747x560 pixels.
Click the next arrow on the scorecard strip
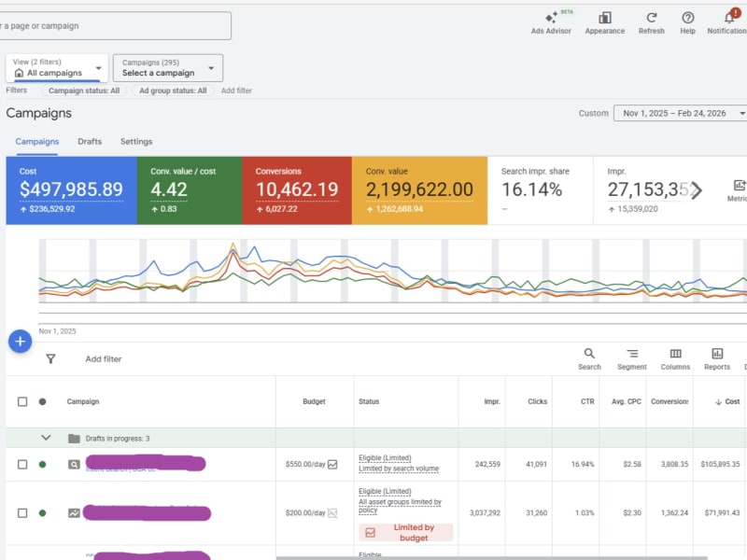(697, 190)
